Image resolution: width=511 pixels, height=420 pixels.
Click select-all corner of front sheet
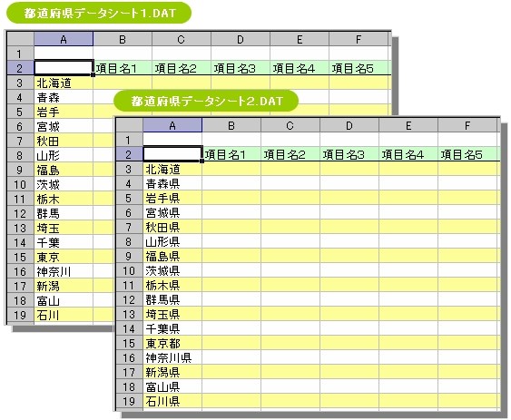click(129, 125)
